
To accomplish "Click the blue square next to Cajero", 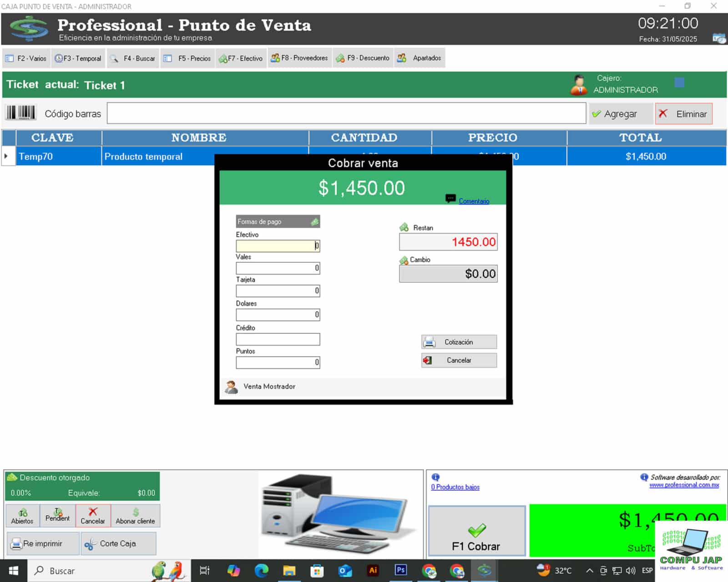I will point(679,82).
